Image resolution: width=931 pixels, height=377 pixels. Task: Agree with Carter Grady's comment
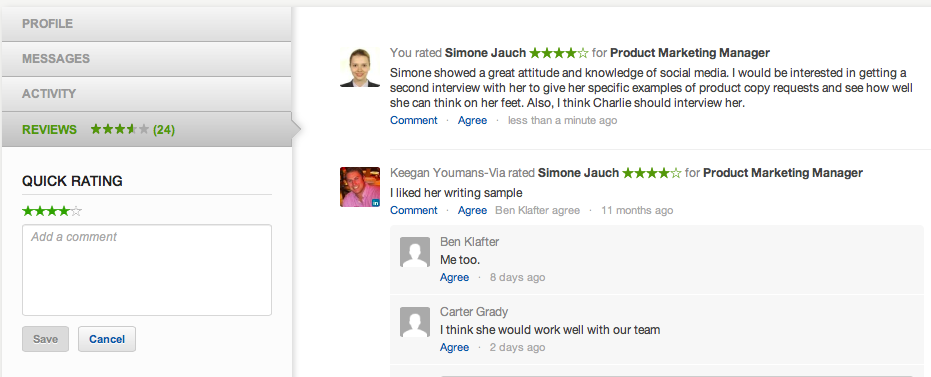coord(454,347)
